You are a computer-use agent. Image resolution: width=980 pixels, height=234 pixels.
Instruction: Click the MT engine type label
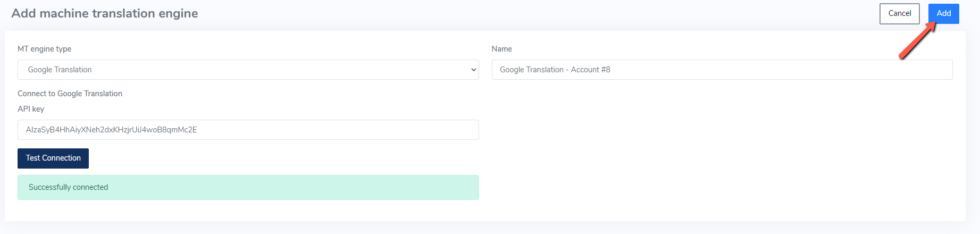click(44, 49)
